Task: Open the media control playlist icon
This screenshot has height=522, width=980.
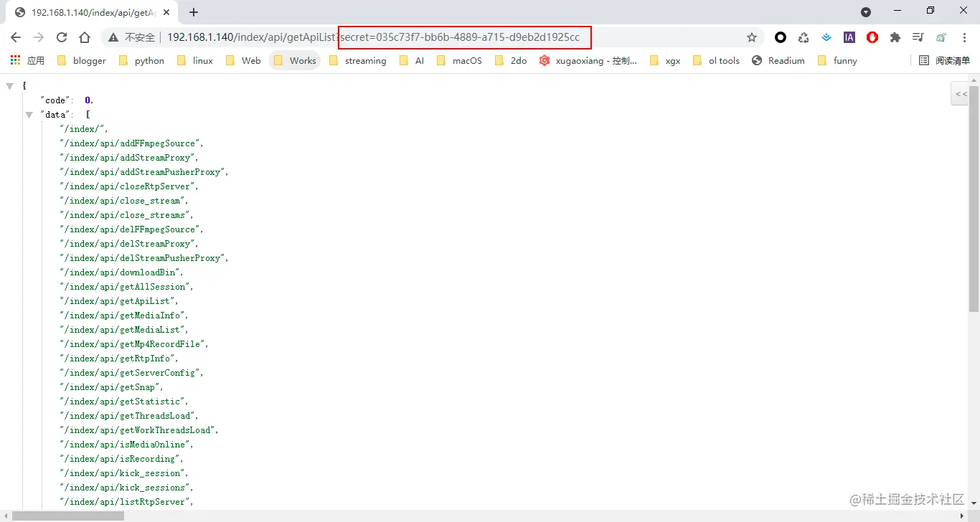Action: click(x=918, y=37)
